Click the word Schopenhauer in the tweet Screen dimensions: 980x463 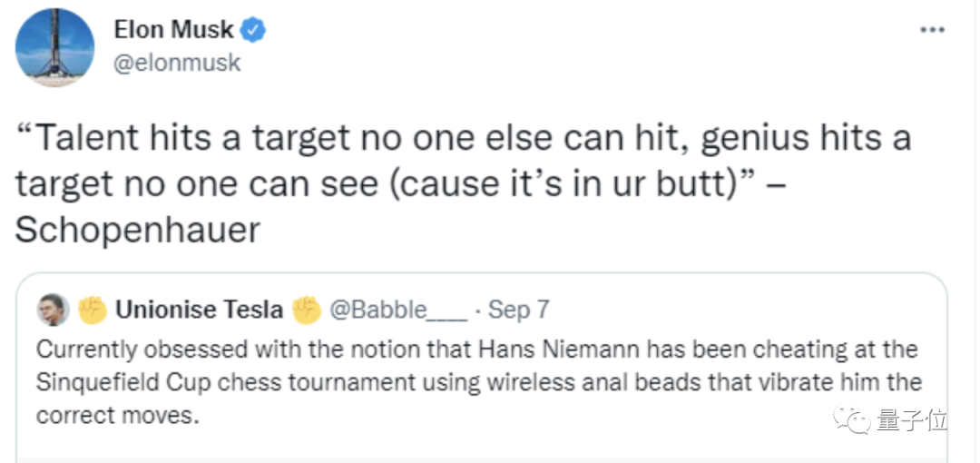point(138,231)
